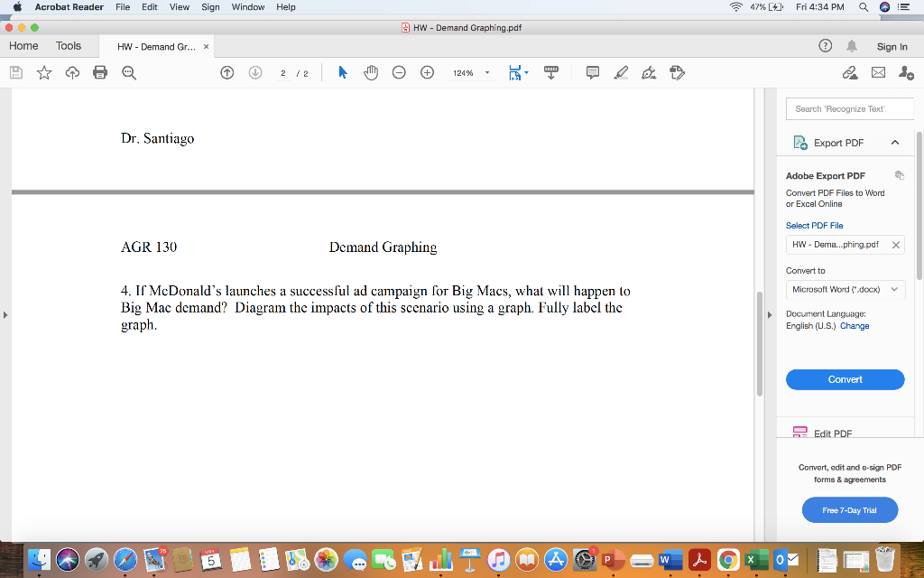Open the Find search tool
The height and width of the screenshot is (578, 924).
pyautogui.click(x=129, y=72)
